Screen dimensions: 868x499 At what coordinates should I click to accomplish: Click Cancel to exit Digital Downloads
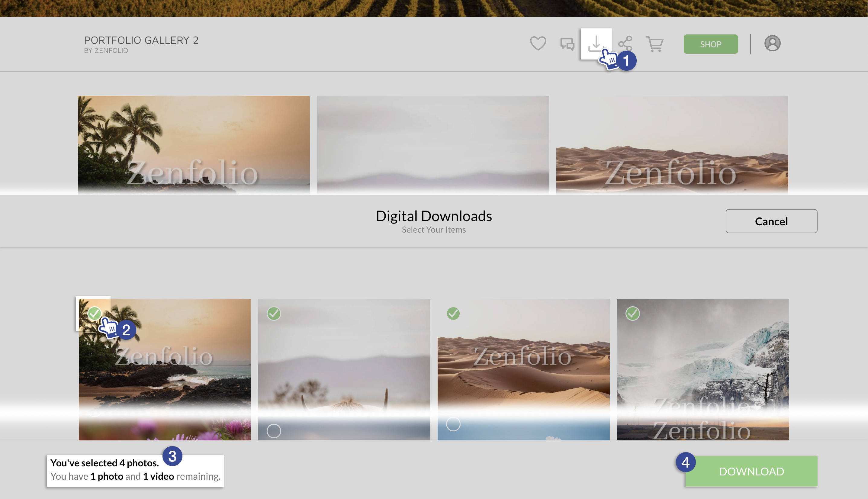[771, 221]
